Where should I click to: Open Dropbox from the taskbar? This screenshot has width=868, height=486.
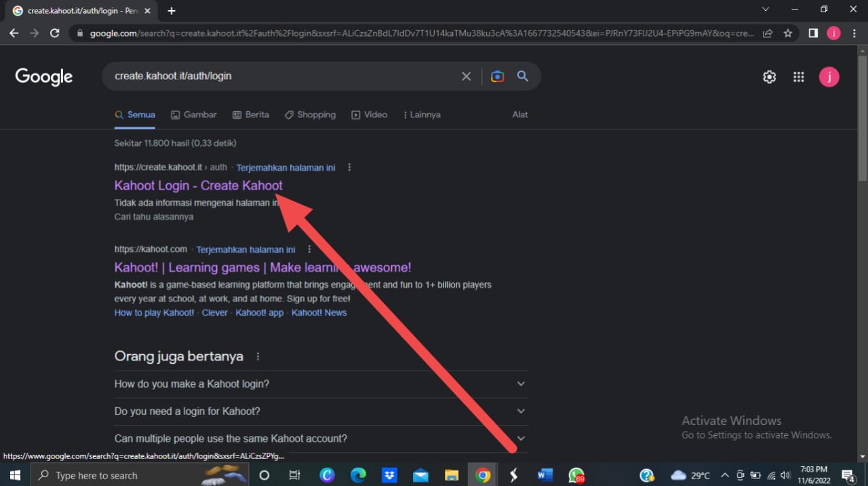coord(389,475)
